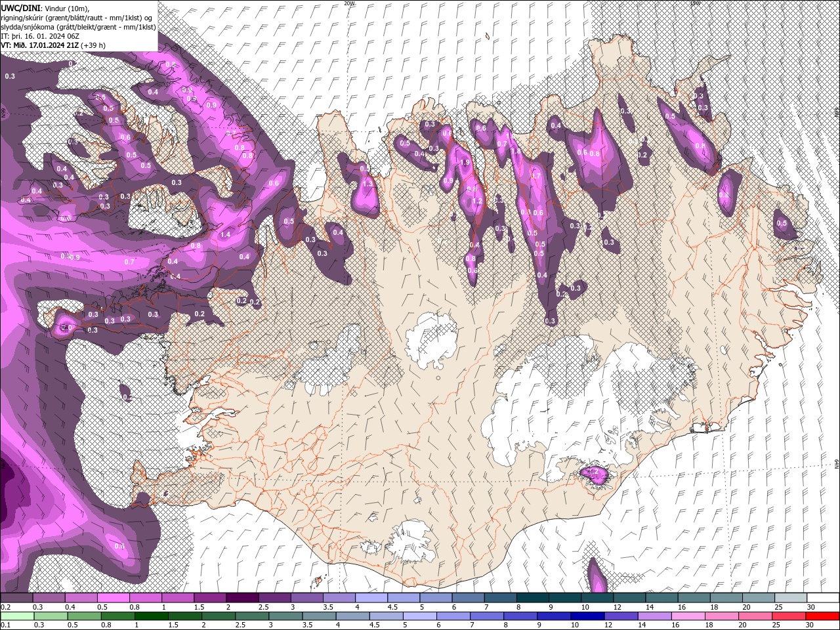This screenshot has width=840, height=630.
Task: Select the darkest purple snow swatch between 2 and 2.5
Action: pos(242,598)
